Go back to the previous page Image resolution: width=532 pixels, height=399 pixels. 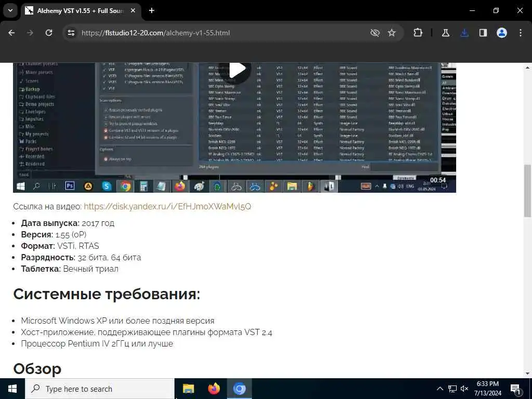pos(11,33)
